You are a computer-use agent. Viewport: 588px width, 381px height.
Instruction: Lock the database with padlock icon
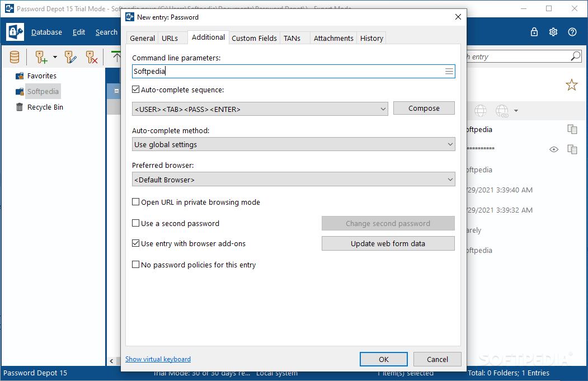pyautogui.click(x=534, y=32)
